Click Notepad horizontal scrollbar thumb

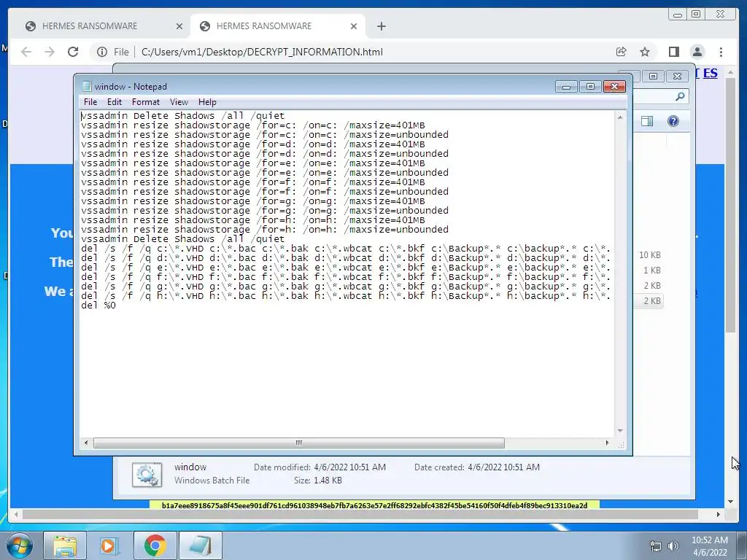(298, 443)
